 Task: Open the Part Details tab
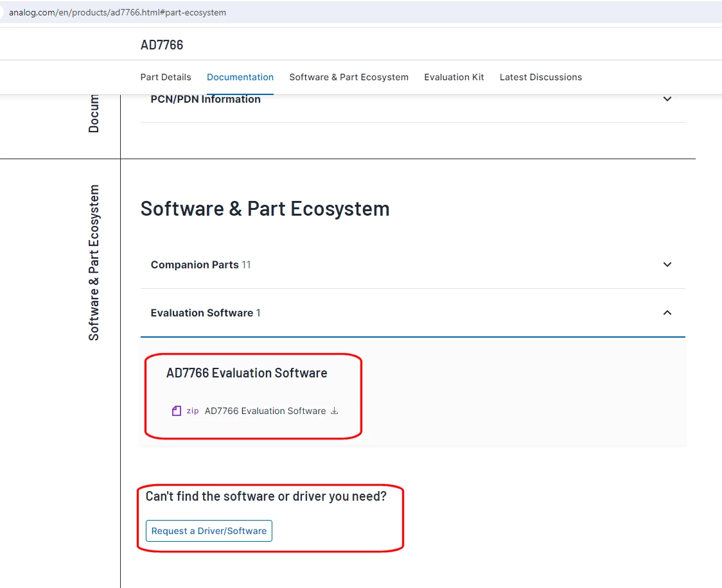point(166,77)
